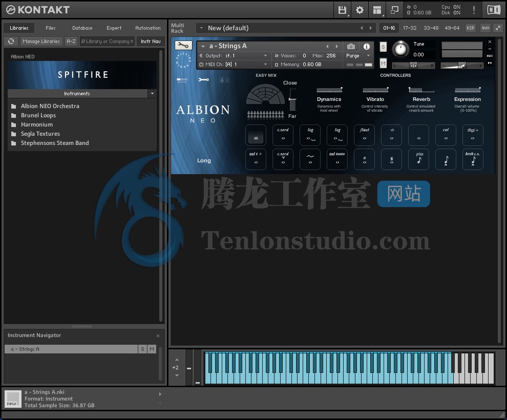Open the Albion NEO Orchestra folder
The height and width of the screenshot is (420, 507).
pyautogui.click(x=50, y=106)
